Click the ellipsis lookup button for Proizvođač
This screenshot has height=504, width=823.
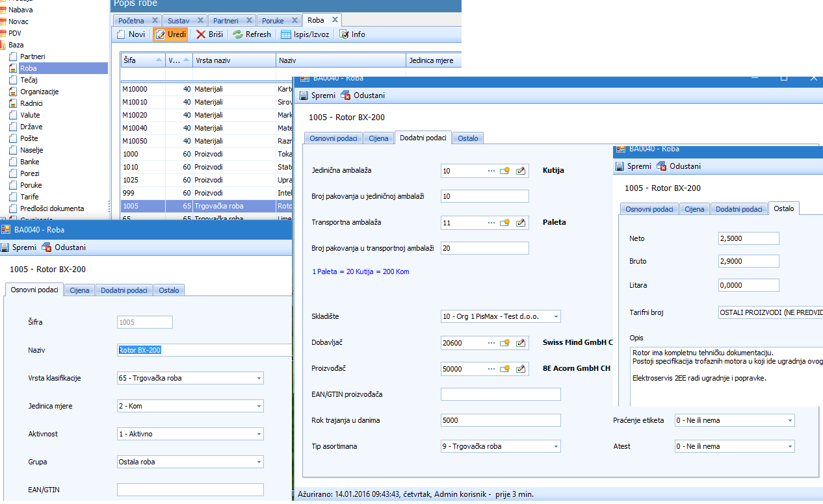pyautogui.click(x=491, y=369)
